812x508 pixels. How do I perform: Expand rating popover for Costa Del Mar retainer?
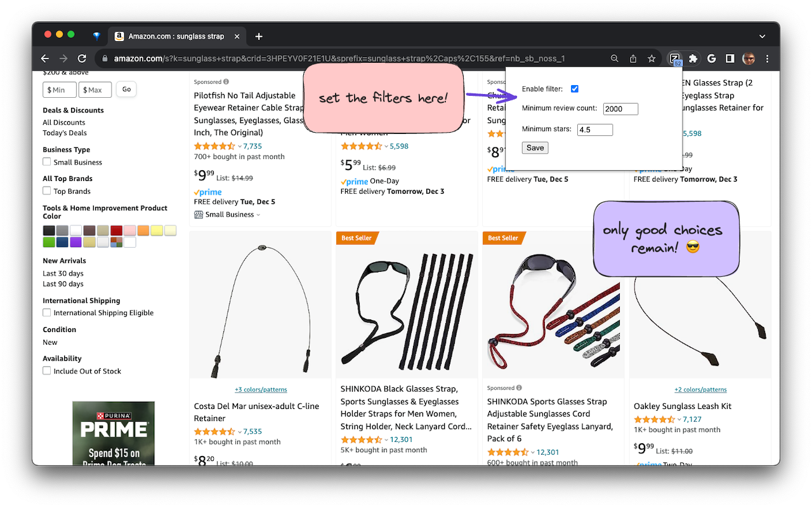tap(240, 432)
